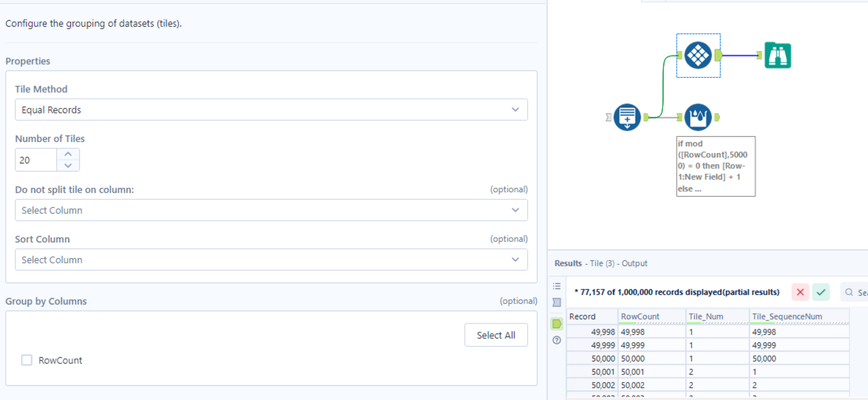The width and height of the screenshot is (868, 400).
Task: Click the Select All button
Action: [x=496, y=335]
